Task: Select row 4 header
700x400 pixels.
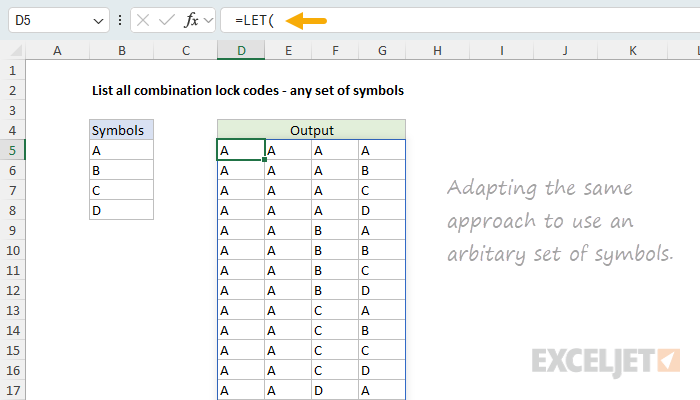Action: pos(12,130)
